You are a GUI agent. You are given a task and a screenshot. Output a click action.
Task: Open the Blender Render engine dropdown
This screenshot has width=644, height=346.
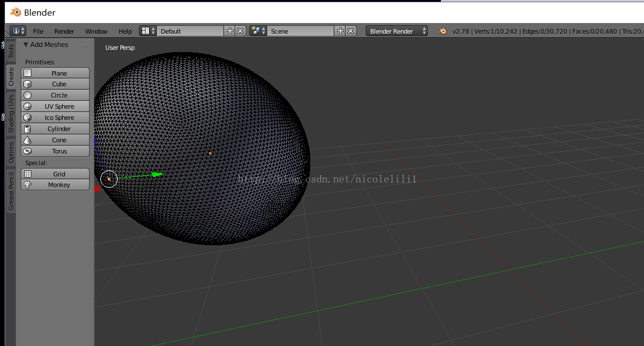pyautogui.click(x=396, y=31)
